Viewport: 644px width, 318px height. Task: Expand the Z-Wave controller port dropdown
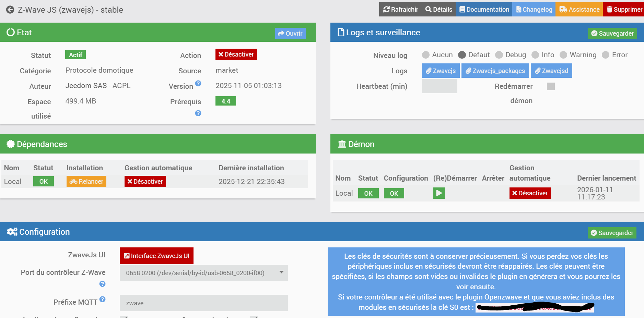204,273
